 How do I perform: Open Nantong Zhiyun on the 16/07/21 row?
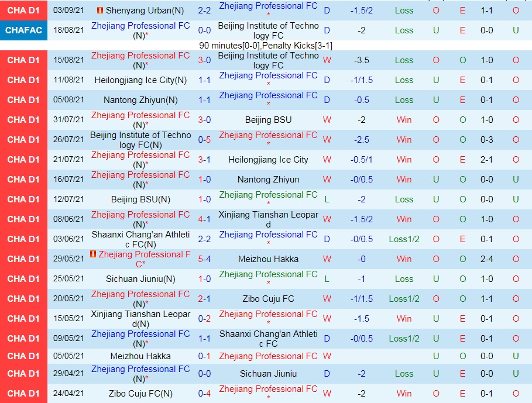[x=268, y=180]
